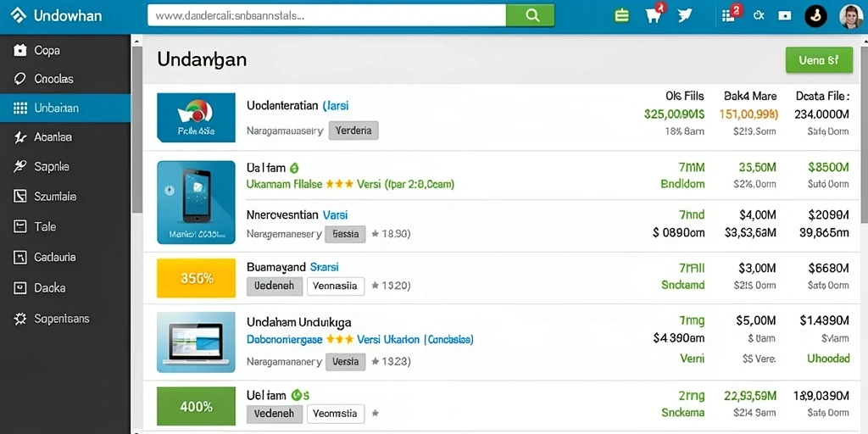Open the black circular profile icon
The height and width of the screenshot is (434, 868).
(x=815, y=16)
